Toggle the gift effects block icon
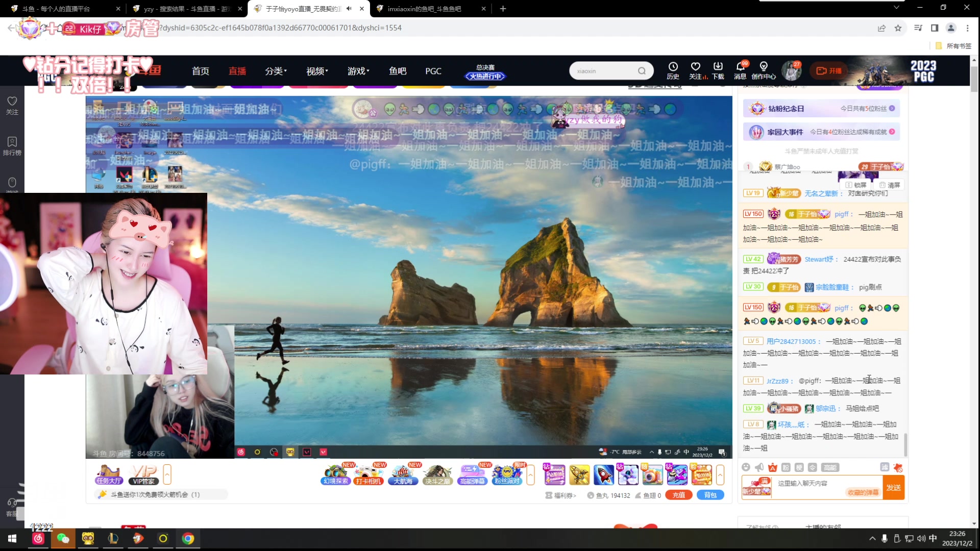Image resolution: width=980 pixels, height=551 pixels. (898, 467)
